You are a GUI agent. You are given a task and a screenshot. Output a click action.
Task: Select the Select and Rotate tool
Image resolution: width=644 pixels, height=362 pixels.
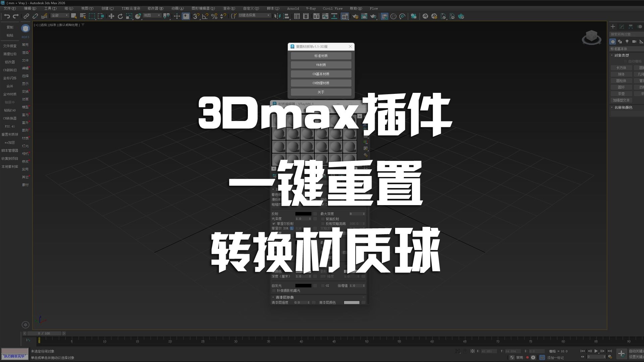[x=120, y=16]
